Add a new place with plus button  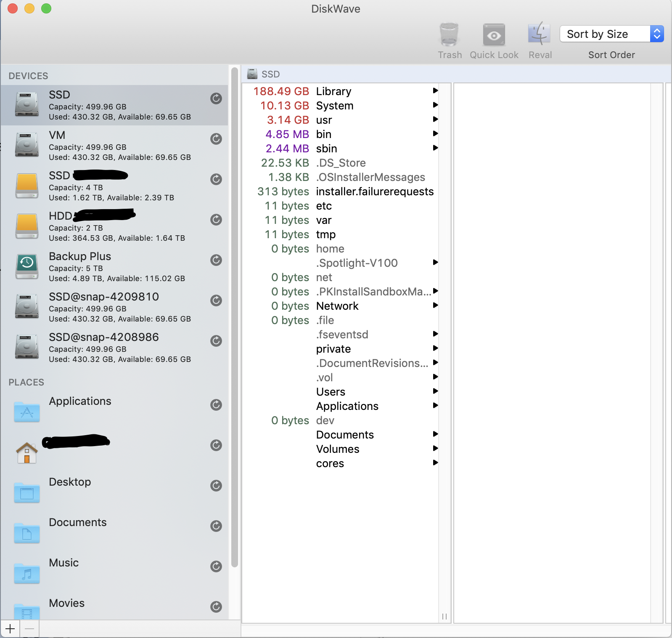pos(11,629)
